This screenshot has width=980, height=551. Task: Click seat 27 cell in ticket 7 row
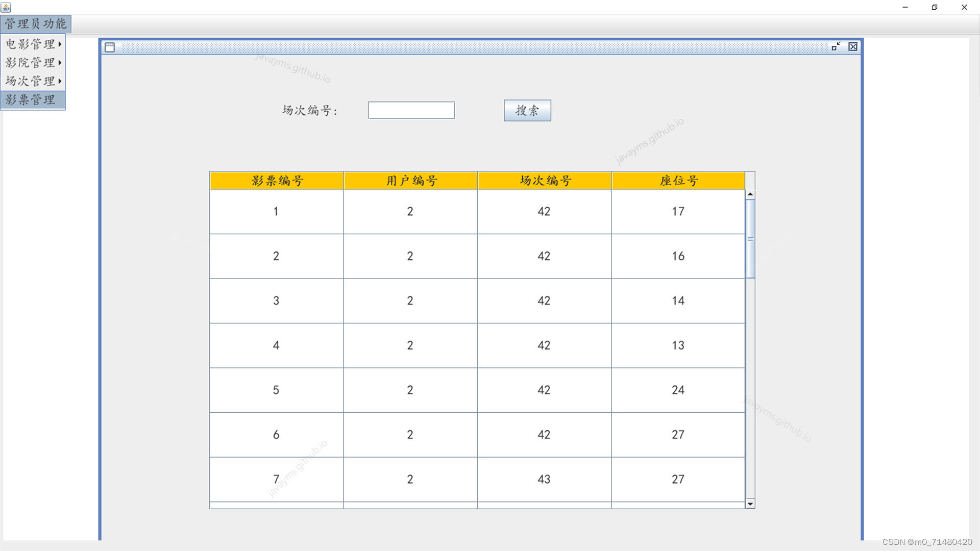coord(678,480)
